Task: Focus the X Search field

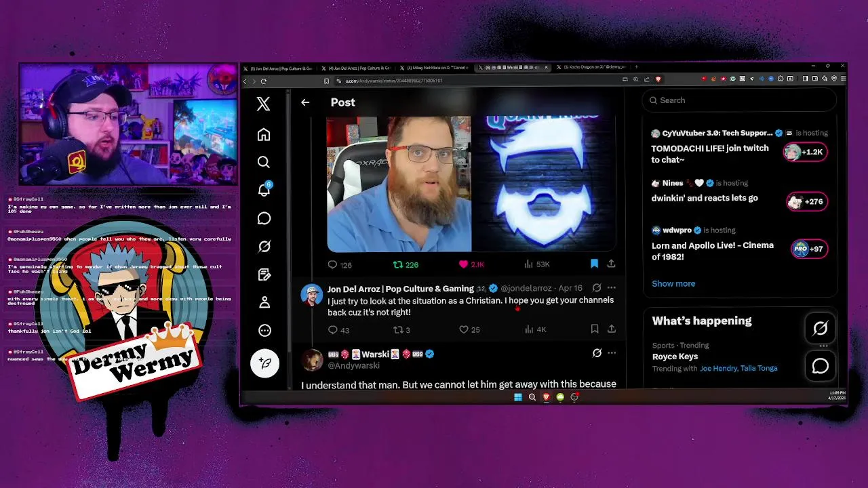Action: pyautogui.click(x=739, y=100)
